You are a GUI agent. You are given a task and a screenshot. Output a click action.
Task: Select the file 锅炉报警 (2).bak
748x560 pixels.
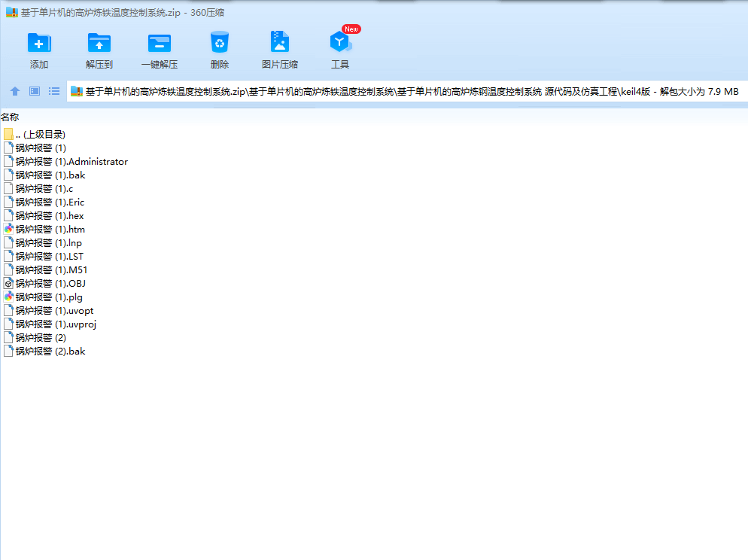pyautogui.click(x=44, y=351)
